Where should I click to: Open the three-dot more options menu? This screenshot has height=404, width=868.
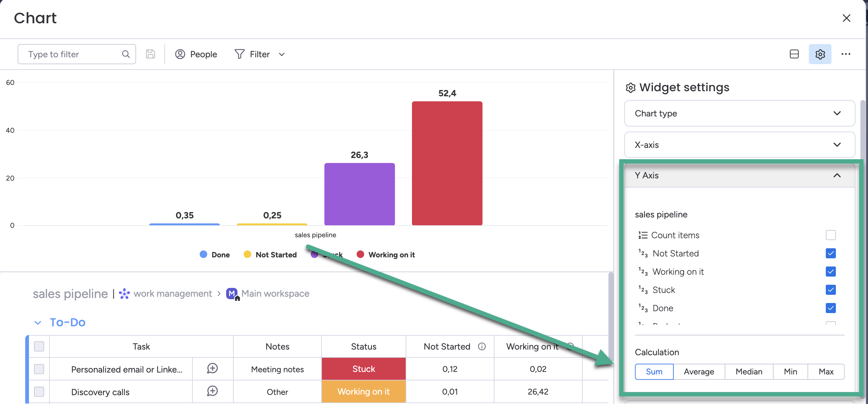coord(845,54)
